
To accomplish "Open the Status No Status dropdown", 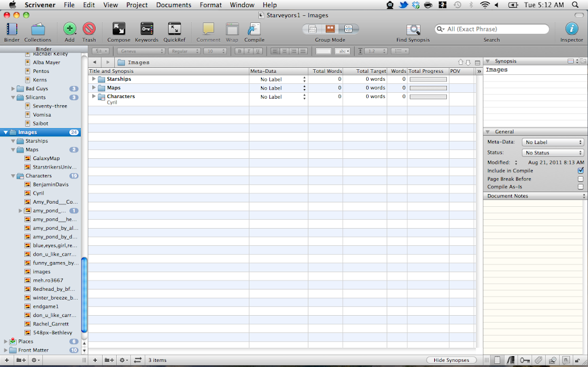I will (553, 153).
